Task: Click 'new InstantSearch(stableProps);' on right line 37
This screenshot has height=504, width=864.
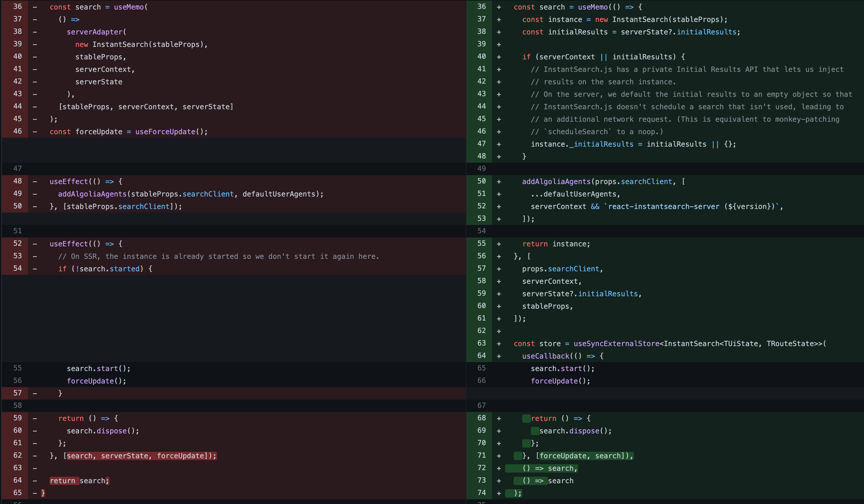Action: [661, 20]
